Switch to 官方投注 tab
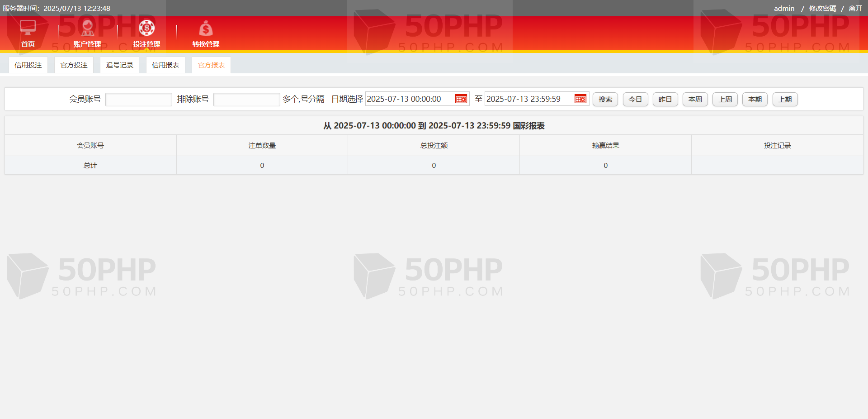 (74, 65)
